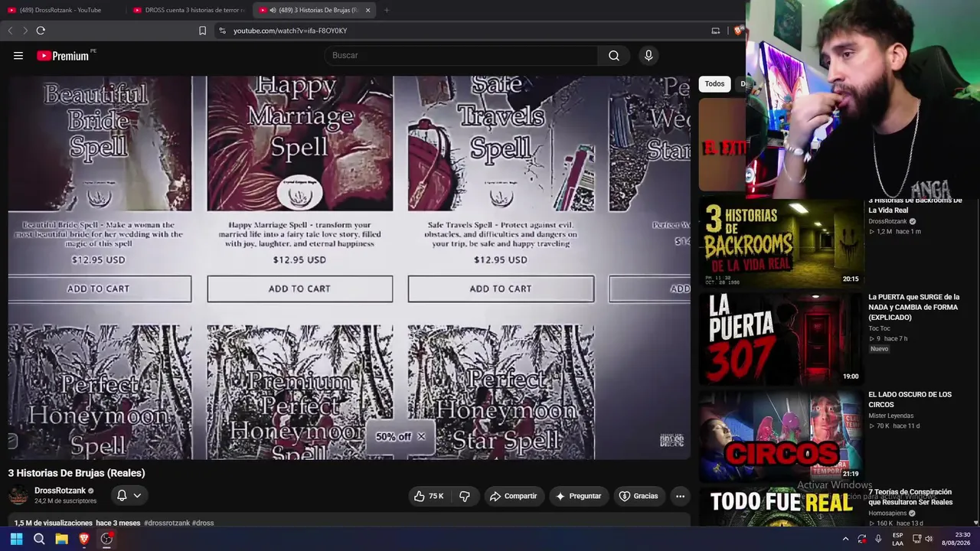Select the 3 Historias De Brujas tab
The image size is (980, 551).
point(314,10)
